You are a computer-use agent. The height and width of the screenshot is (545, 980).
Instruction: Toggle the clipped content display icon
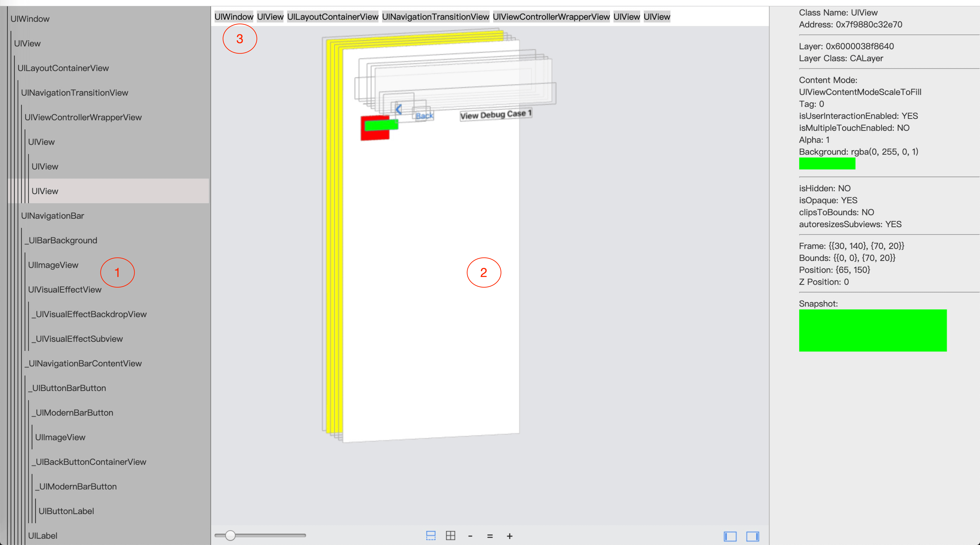click(431, 536)
